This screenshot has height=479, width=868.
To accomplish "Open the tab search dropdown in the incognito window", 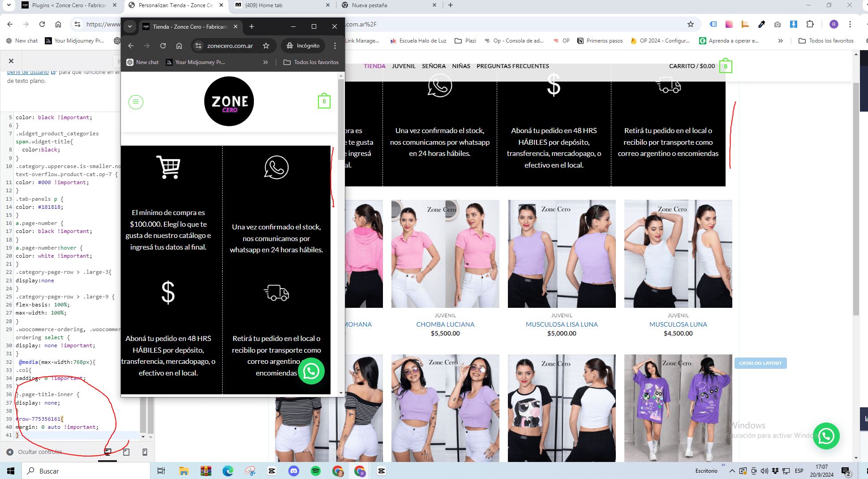I will point(130,26).
